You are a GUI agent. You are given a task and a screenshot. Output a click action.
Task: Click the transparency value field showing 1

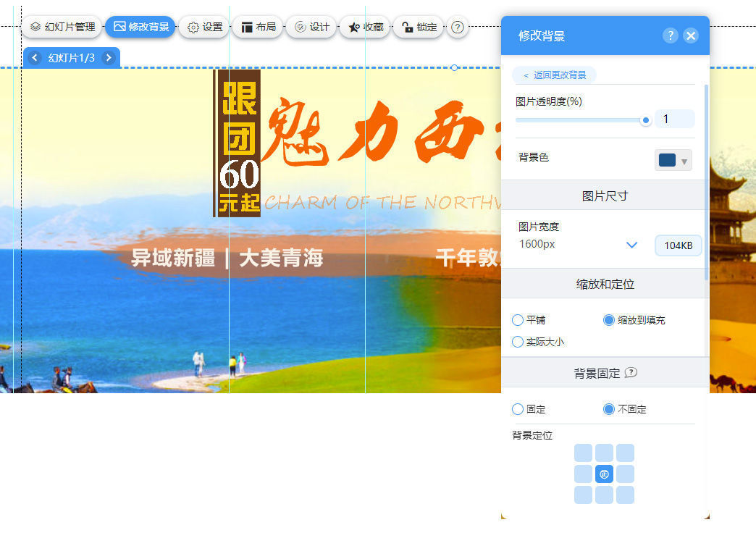(x=675, y=119)
